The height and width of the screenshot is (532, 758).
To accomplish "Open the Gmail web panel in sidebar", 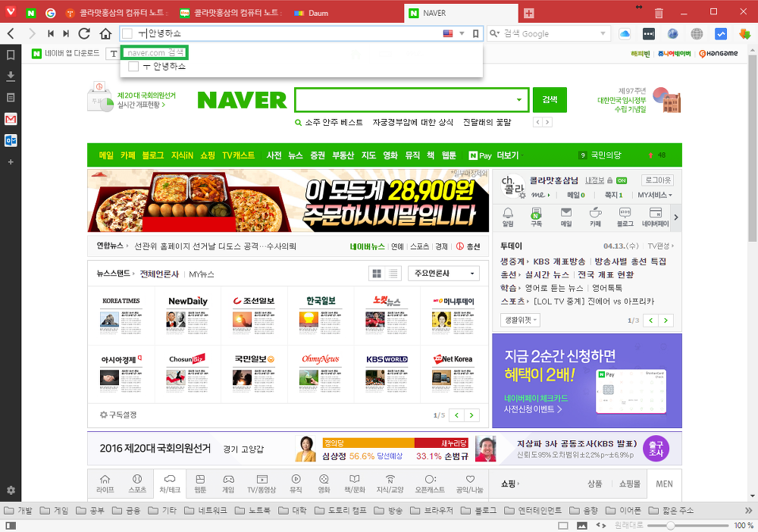I will tap(11, 119).
